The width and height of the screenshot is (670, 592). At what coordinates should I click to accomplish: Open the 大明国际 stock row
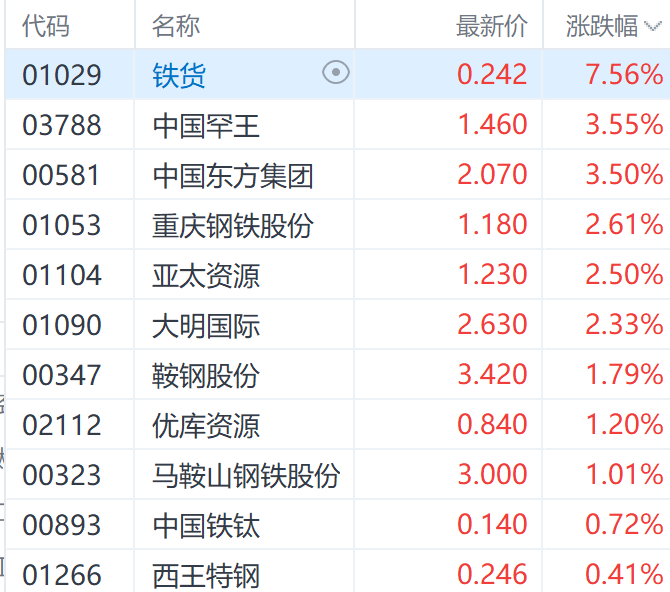[206, 326]
